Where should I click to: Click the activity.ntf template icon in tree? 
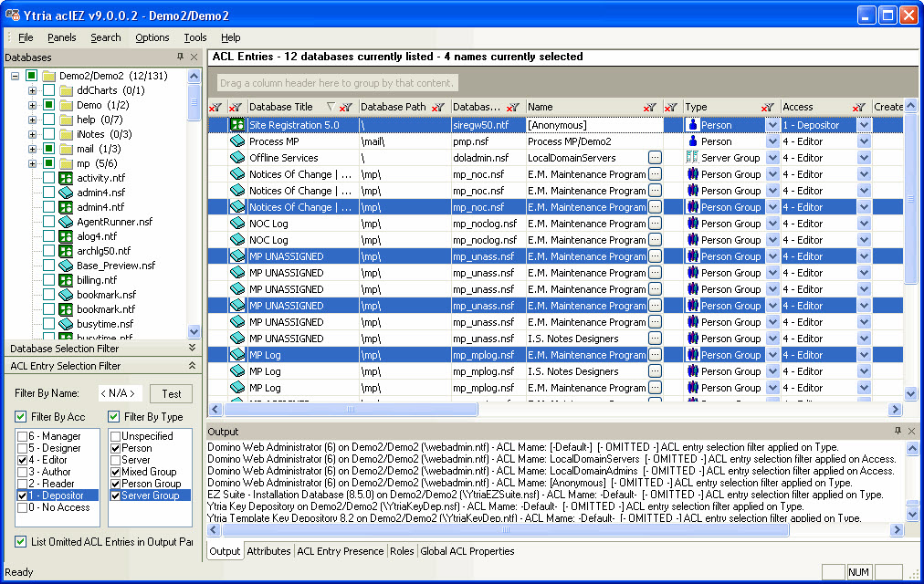(66, 178)
